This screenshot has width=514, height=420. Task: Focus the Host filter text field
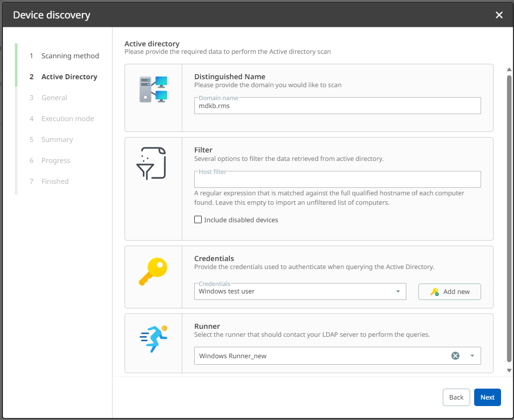(337, 179)
